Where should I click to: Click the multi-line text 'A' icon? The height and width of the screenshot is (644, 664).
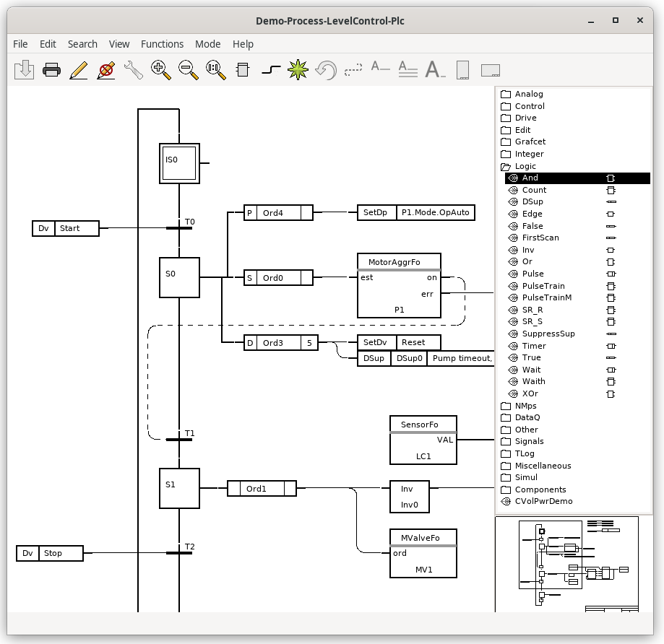408,69
